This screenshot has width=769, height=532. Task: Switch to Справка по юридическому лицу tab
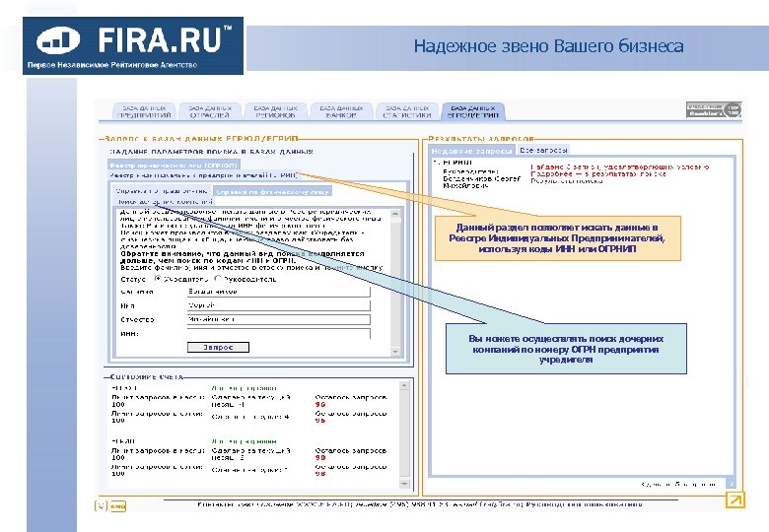tap(162, 191)
